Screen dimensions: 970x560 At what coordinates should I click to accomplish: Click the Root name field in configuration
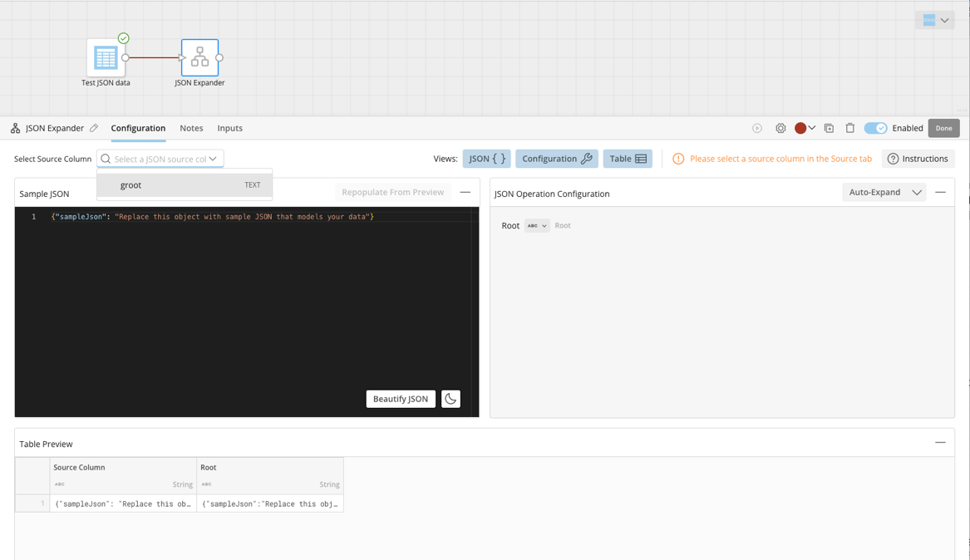[563, 226]
